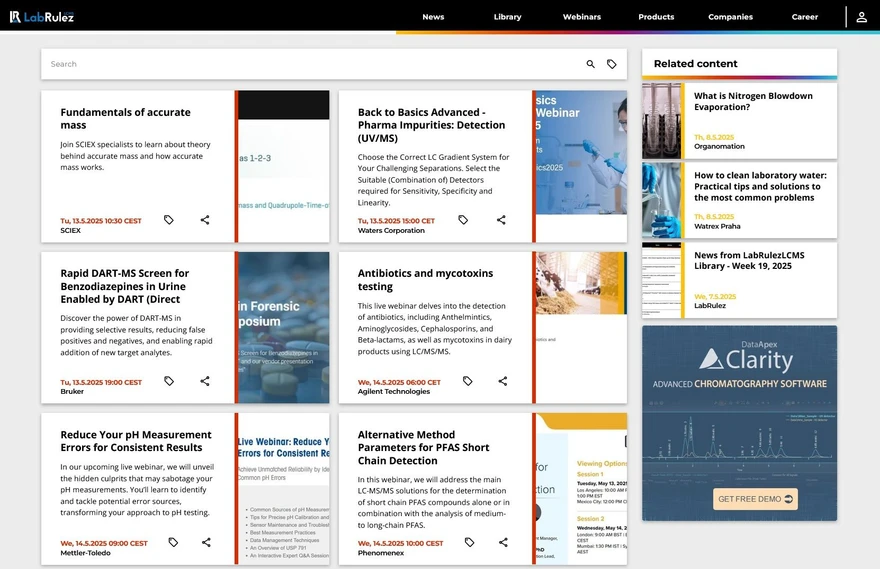Open the tag filter beside search
This screenshot has width=880, height=569.
point(612,64)
